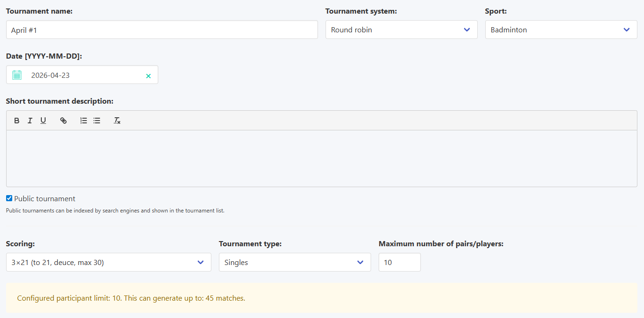Uncheck the Public tournament checkbox
Image resolution: width=644 pixels, height=318 pixels.
pos(9,198)
